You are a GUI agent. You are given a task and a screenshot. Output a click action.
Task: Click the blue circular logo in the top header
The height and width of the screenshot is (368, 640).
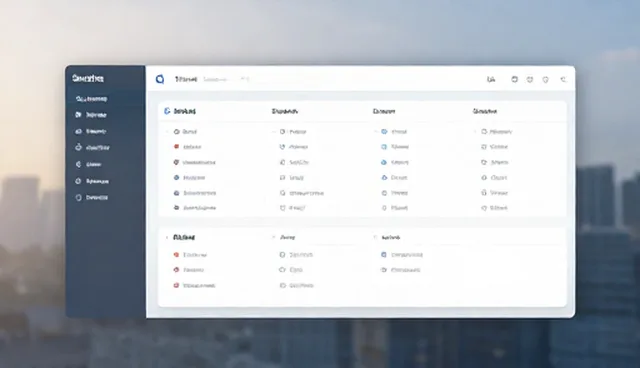tap(160, 79)
